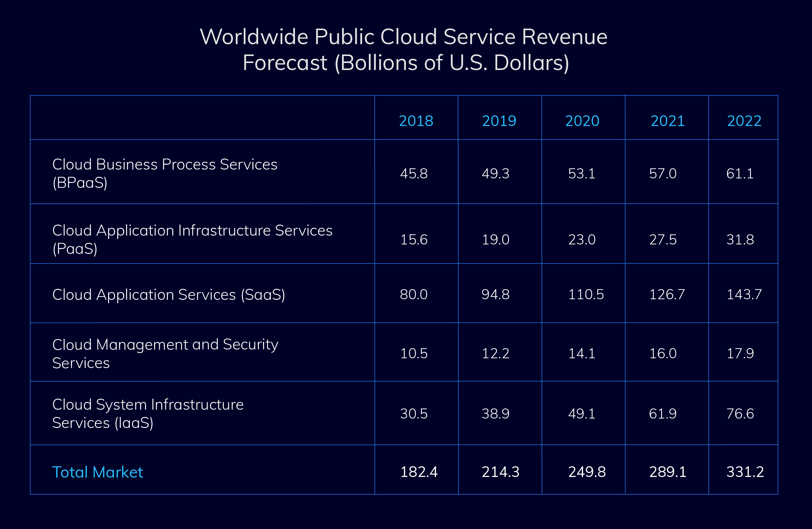Screen dimensions: 812x529
Task: Select the 182.4 total value for 2018
Action: [x=419, y=472]
